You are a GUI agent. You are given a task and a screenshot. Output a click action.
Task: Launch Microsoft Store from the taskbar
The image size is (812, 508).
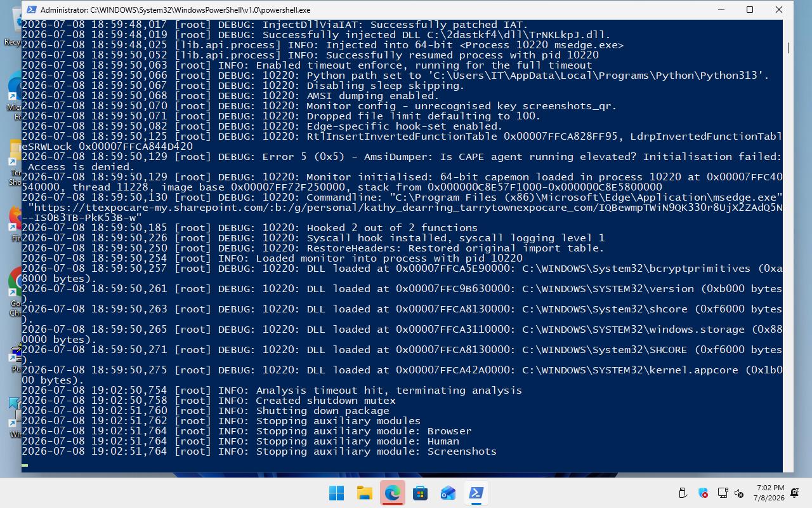tap(420, 493)
